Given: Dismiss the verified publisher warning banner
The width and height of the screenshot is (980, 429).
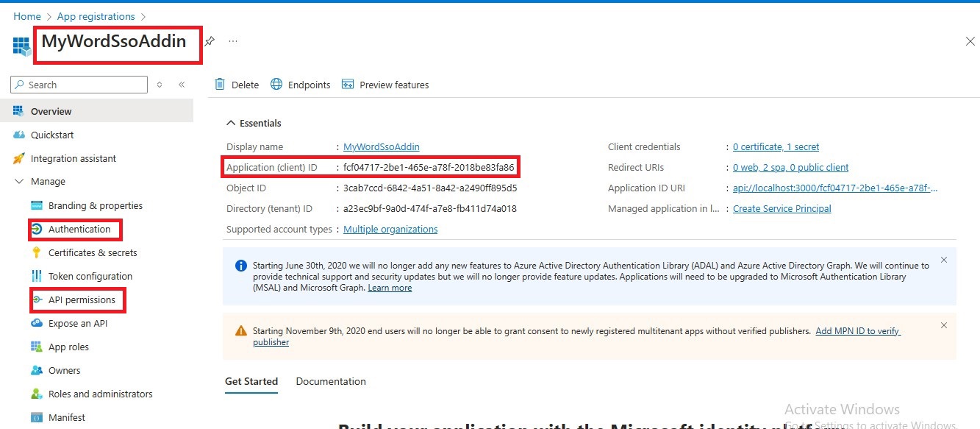Looking at the screenshot, I should click(944, 325).
